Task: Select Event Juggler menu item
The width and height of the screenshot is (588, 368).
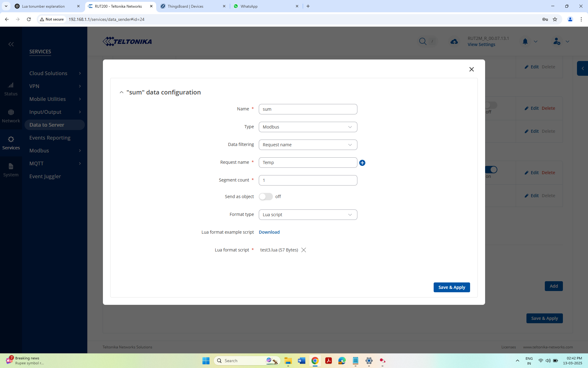Action: tap(45, 176)
